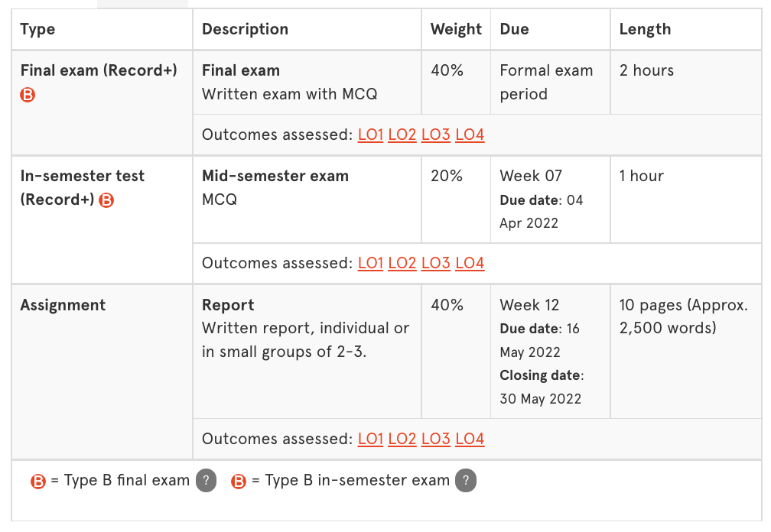Open help tooltip for Type B in-semester exam
771x532 pixels.
tap(466, 481)
